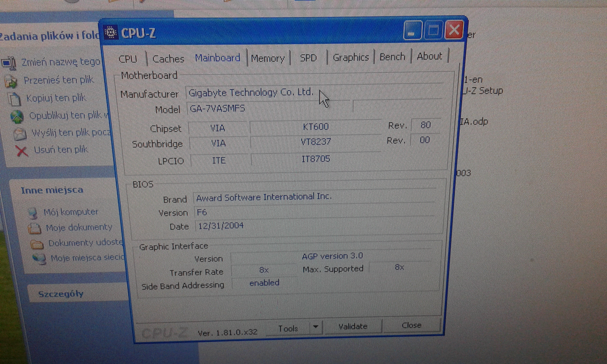Click the Tools button
Screen dimensions: 607x364
point(288,328)
